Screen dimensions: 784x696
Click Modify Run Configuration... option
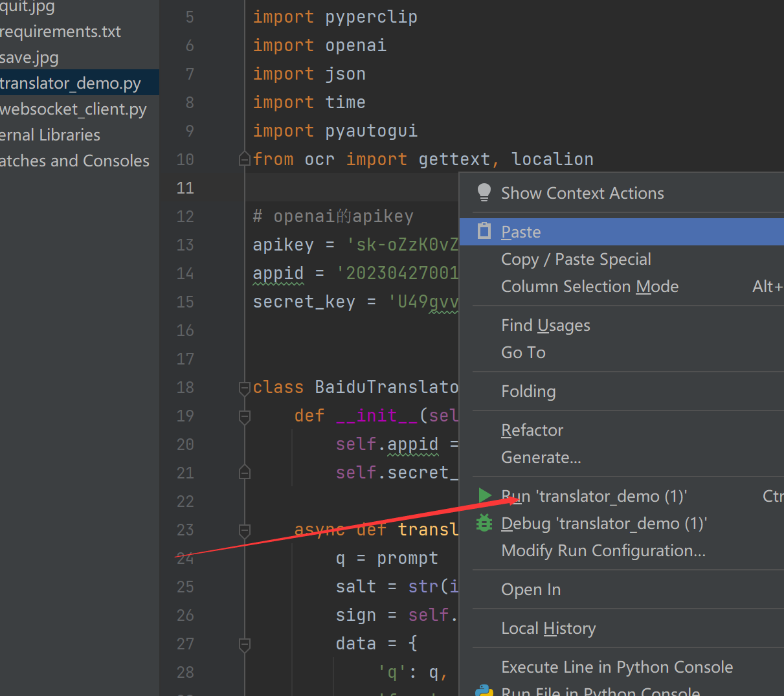pos(603,551)
